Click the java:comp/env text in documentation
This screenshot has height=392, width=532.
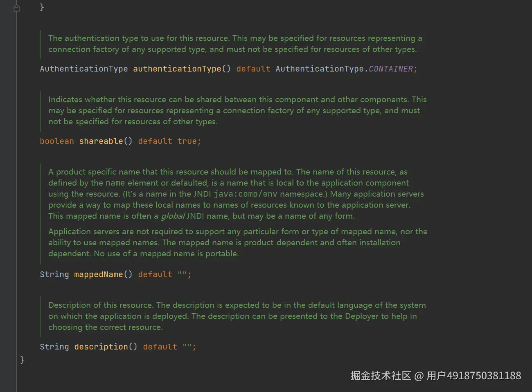pos(245,194)
